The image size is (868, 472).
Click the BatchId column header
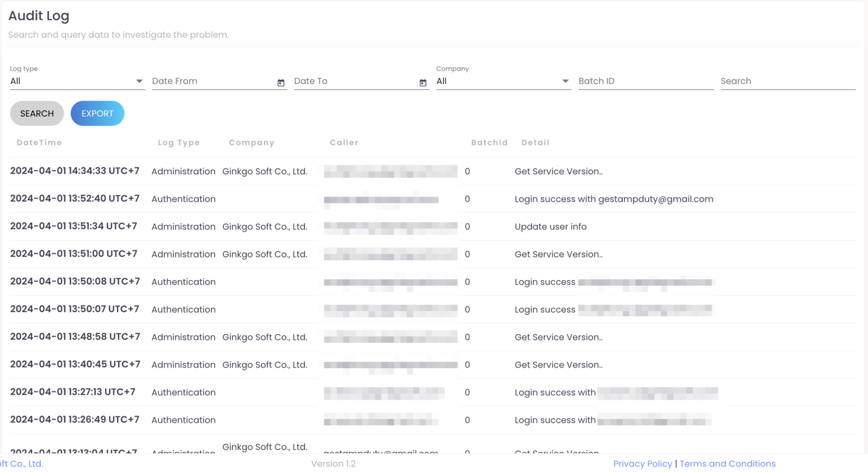click(489, 143)
